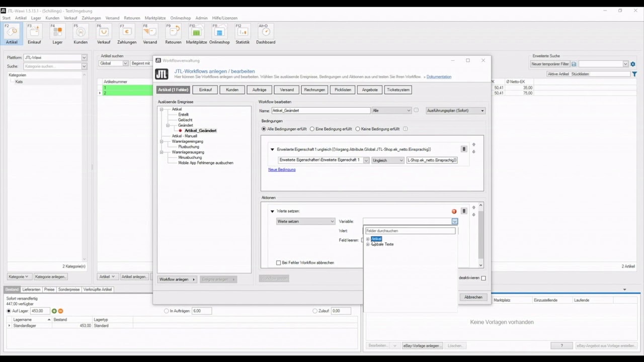The image size is (644, 362).
Task: Expand the Globale Texte node
Action: tap(368, 244)
